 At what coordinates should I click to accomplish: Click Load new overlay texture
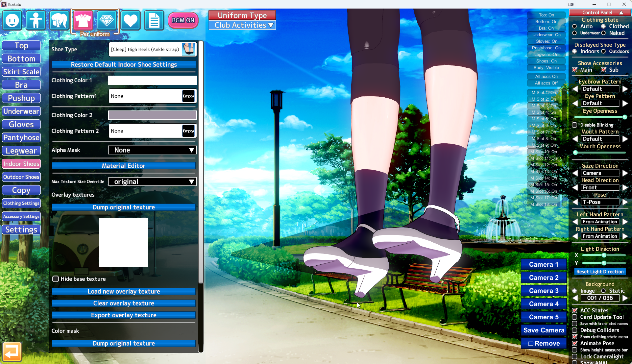pos(124,291)
